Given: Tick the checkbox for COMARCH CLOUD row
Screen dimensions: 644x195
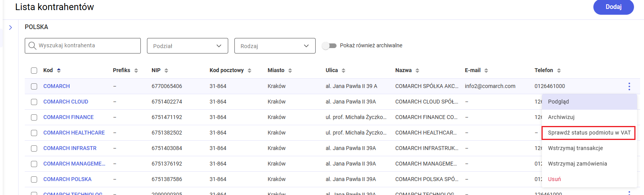Looking at the screenshot, I should [x=34, y=102].
